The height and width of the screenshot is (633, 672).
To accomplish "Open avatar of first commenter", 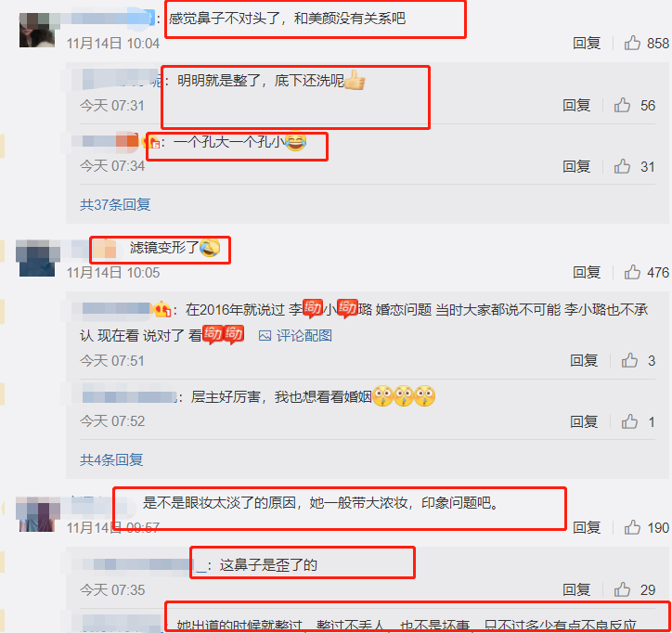I will [37, 30].
